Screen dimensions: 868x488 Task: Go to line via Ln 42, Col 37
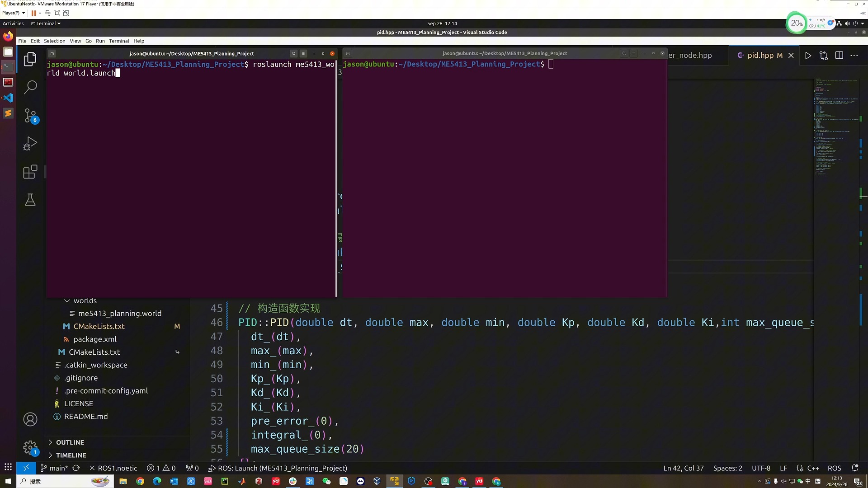683,468
